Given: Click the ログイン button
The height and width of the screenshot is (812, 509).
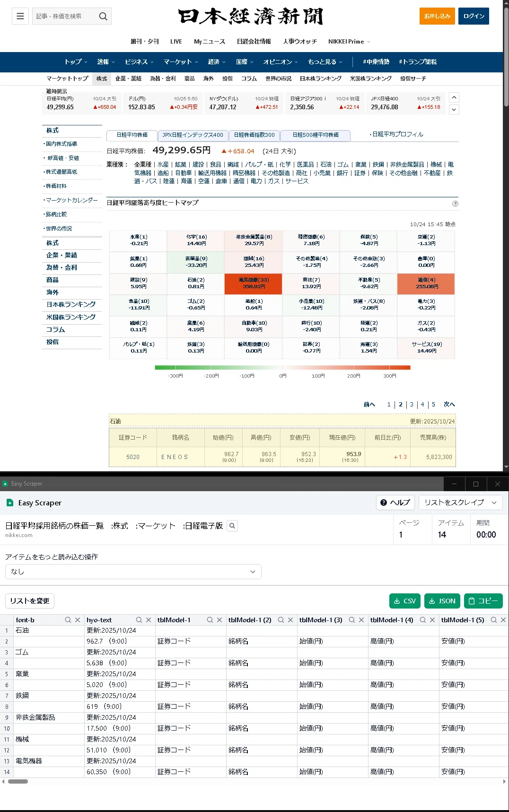Looking at the screenshot, I should click(474, 16).
